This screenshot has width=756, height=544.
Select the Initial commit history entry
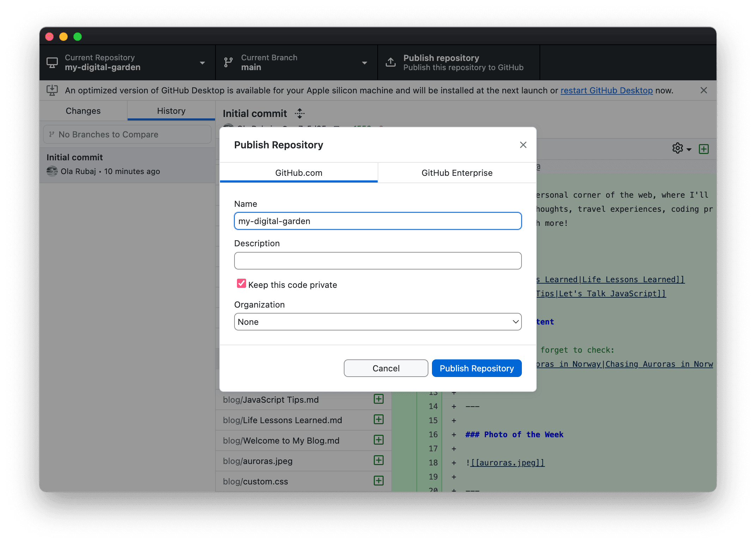(x=127, y=165)
